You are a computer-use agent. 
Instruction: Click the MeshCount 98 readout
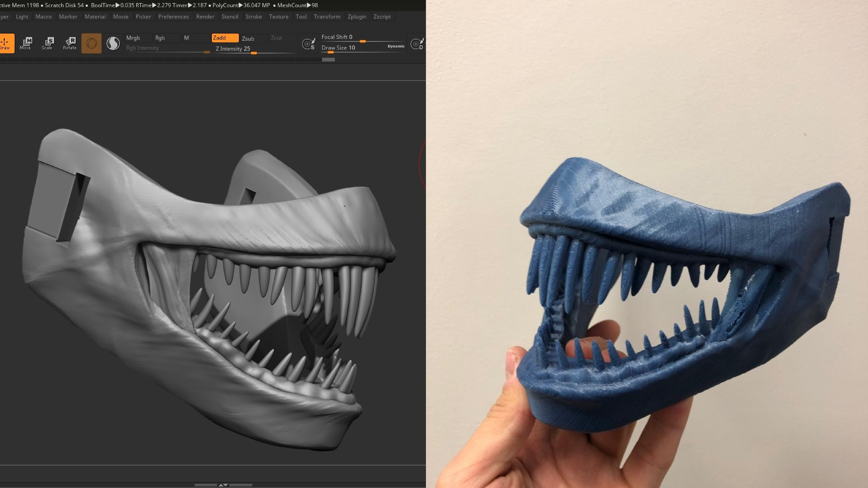(x=298, y=5)
